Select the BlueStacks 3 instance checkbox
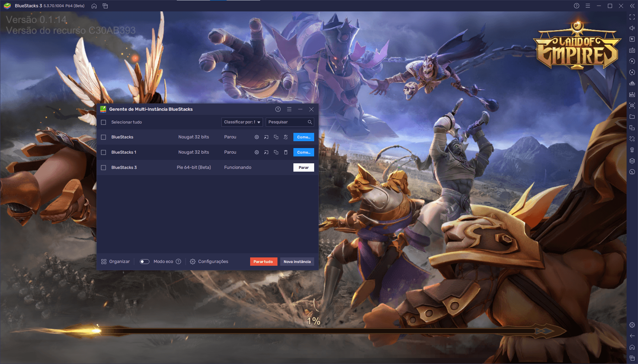This screenshot has height=364, width=638. pyautogui.click(x=103, y=167)
